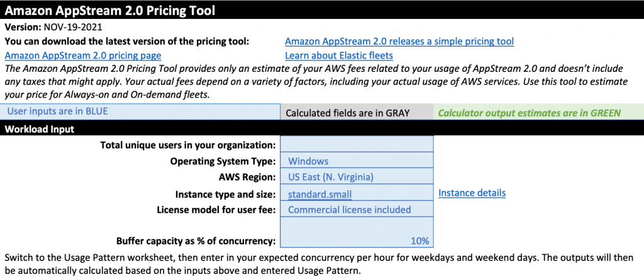This screenshot has height=279, width=644.
Task: Click the Version NOV-19-2021 text
Action: pyautogui.click(x=53, y=28)
